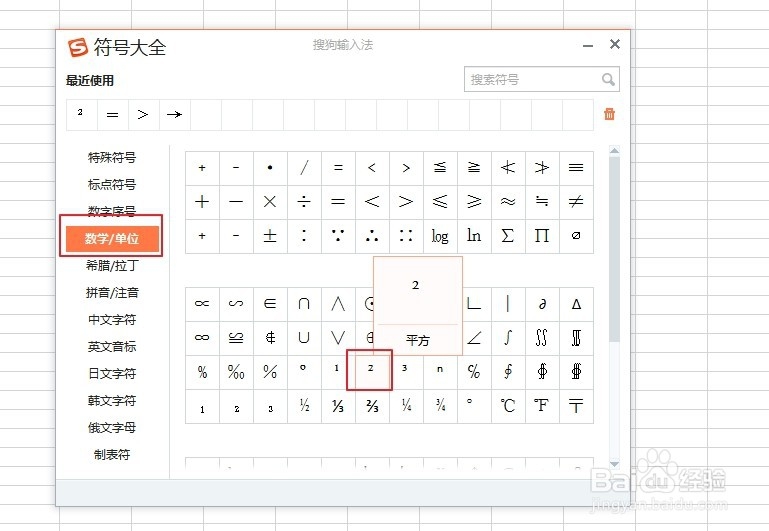The height and width of the screenshot is (531, 769).
Task: Insert the multiplication sign ×
Action: (270, 202)
